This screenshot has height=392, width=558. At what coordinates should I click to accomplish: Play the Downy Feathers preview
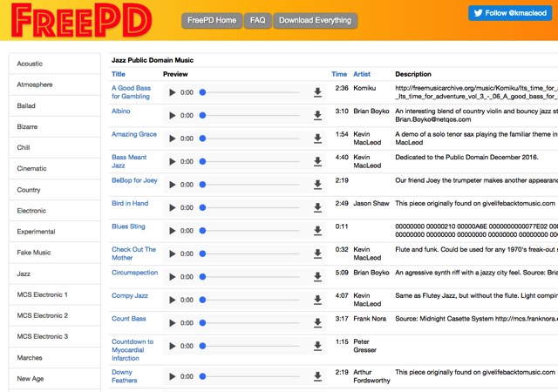click(x=173, y=377)
